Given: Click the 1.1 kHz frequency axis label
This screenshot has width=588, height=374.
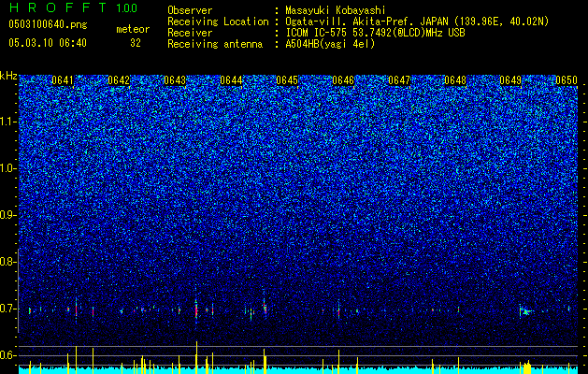Looking at the screenshot, I should point(7,122).
